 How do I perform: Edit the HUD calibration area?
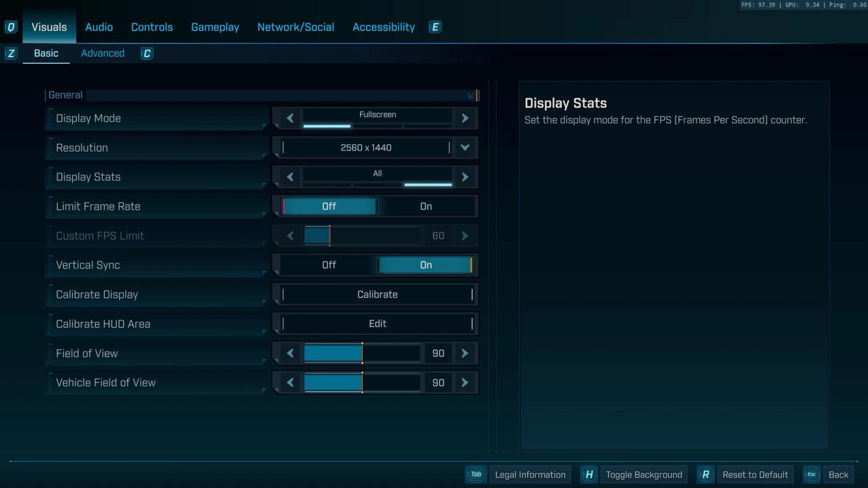coord(377,324)
